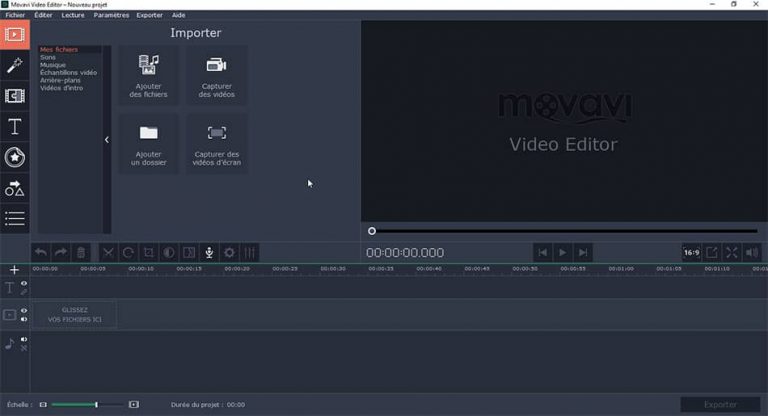The height and width of the screenshot is (416, 768).
Task: Open the Paramètres menu
Action: tap(111, 15)
